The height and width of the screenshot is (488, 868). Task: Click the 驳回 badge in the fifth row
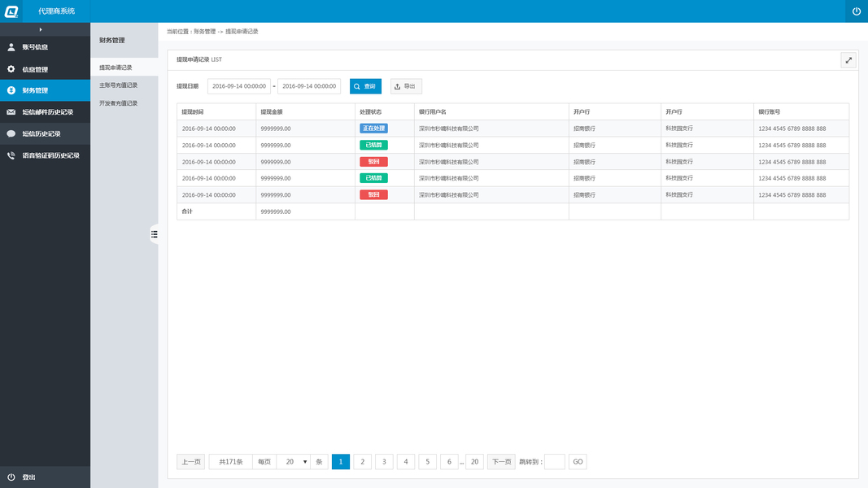373,194
